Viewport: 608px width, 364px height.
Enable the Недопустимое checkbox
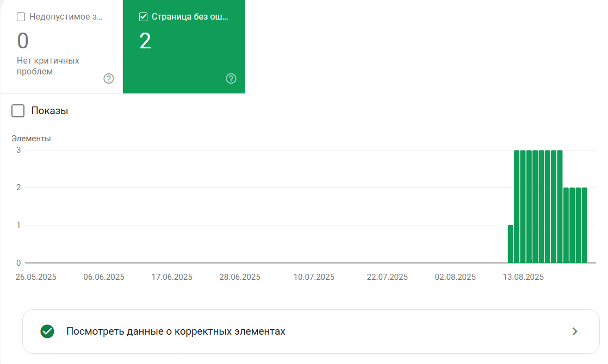click(21, 17)
